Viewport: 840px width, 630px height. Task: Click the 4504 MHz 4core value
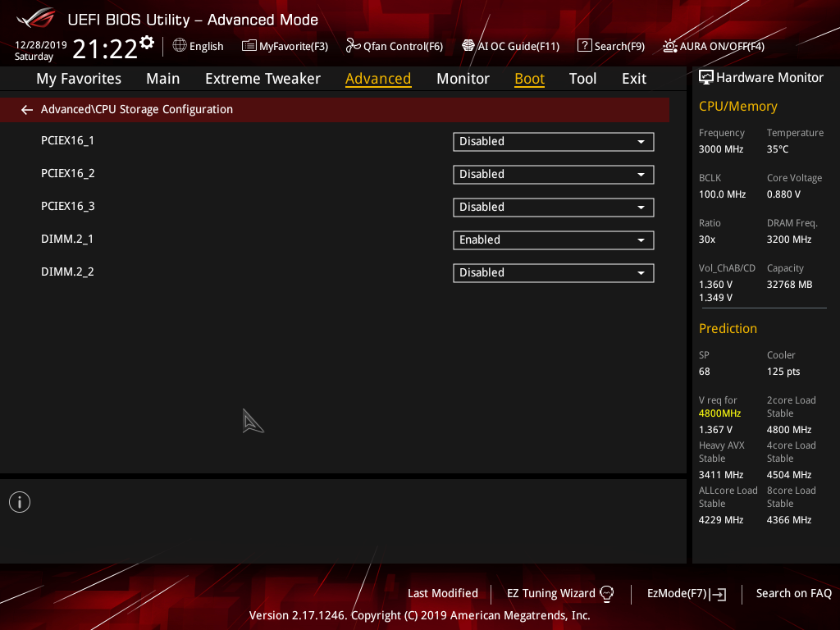788,475
